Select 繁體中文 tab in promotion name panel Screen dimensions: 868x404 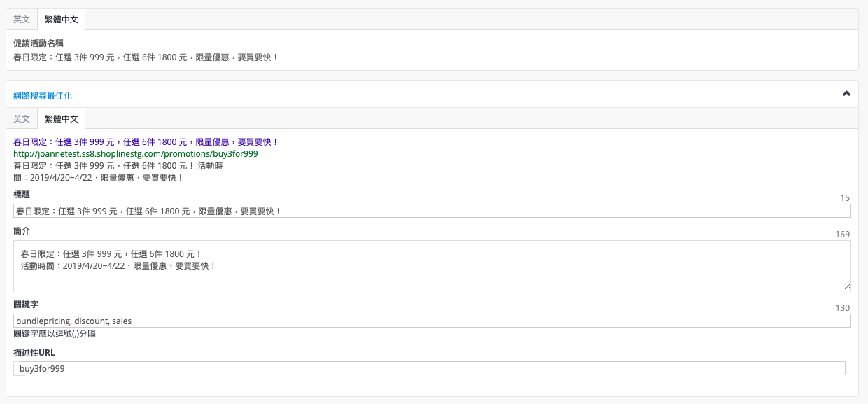[62, 20]
